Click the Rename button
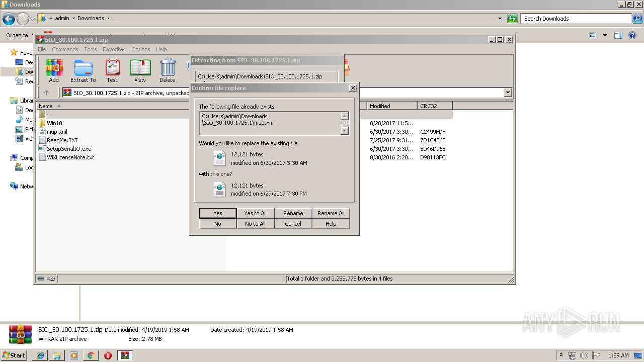The image size is (644, 362). (x=293, y=213)
